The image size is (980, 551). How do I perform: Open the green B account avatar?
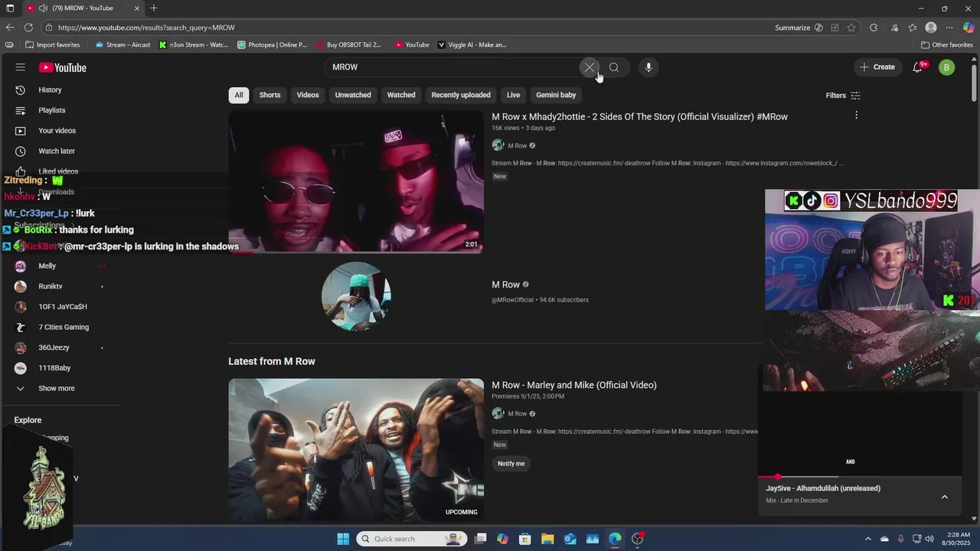point(946,67)
